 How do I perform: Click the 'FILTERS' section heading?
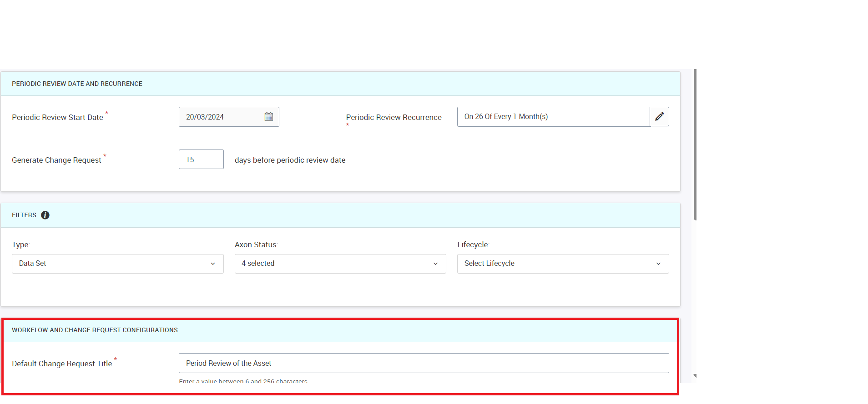click(24, 215)
